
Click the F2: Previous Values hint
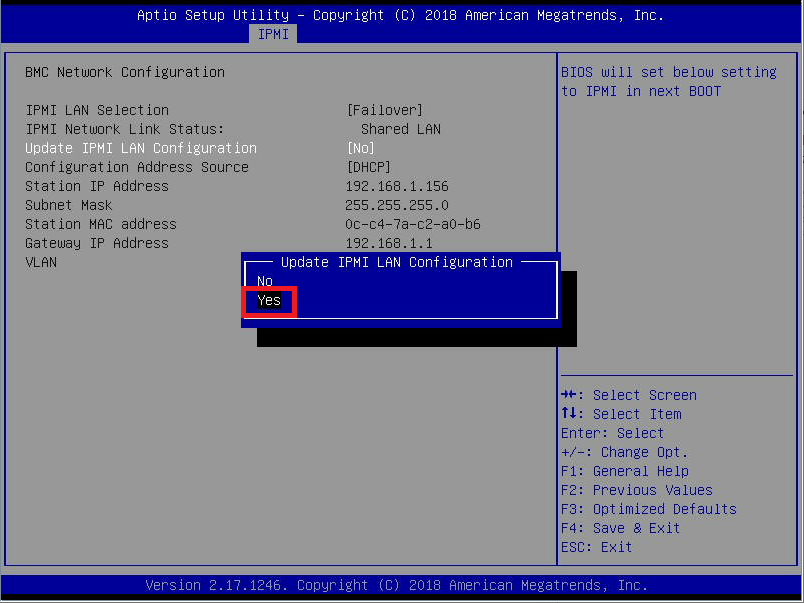click(x=637, y=490)
